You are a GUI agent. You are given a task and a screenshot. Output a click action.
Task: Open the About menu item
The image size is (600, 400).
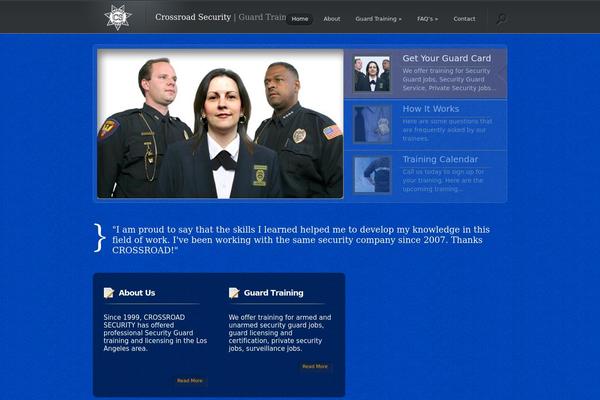pyautogui.click(x=332, y=19)
